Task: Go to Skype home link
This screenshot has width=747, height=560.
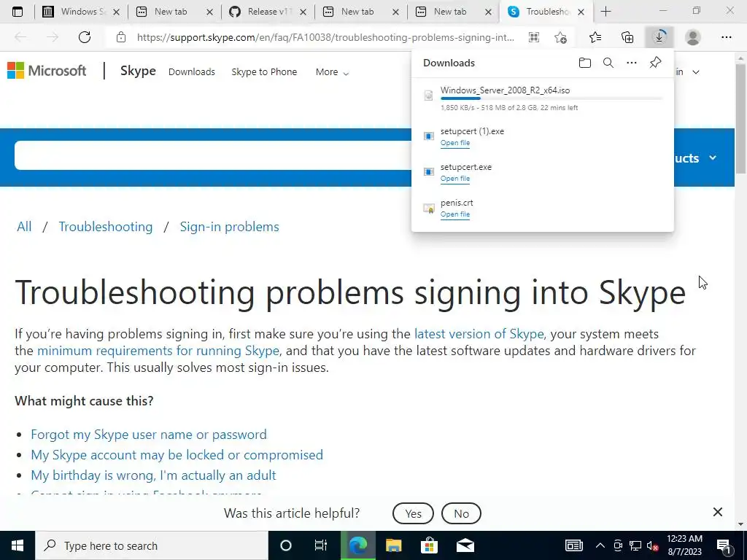Action: pos(138,71)
